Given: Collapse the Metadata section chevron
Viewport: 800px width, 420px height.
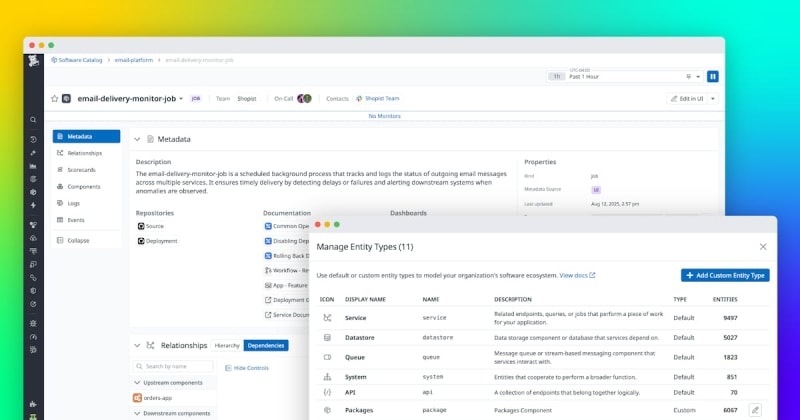Looking at the screenshot, I should [x=138, y=139].
